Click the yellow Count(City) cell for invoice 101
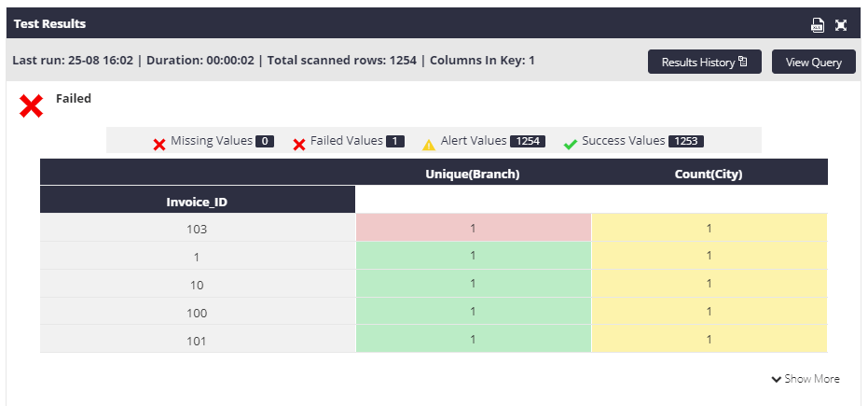 710,339
